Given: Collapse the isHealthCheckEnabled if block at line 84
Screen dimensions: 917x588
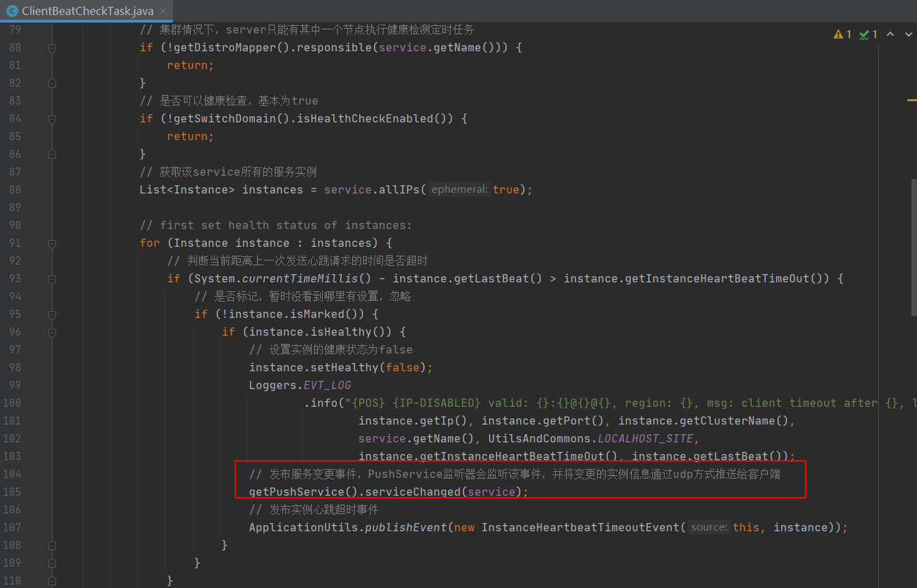Looking at the screenshot, I should coord(53,119).
